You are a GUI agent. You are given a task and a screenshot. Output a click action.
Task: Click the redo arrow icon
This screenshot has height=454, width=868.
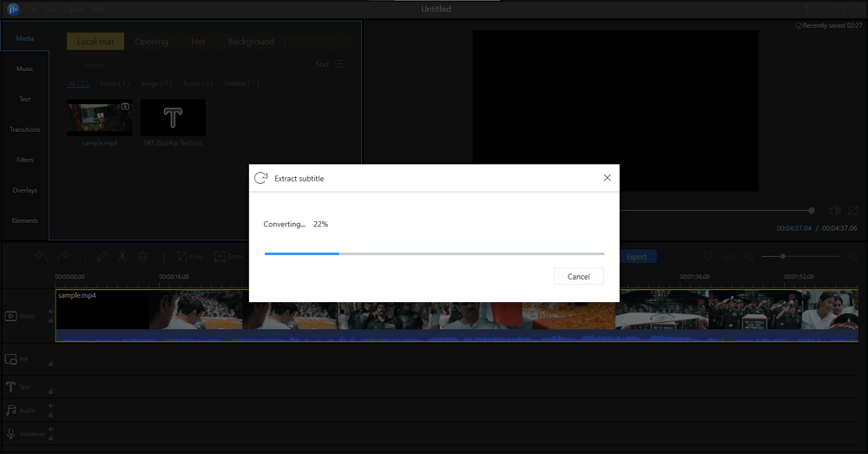pos(62,256)
